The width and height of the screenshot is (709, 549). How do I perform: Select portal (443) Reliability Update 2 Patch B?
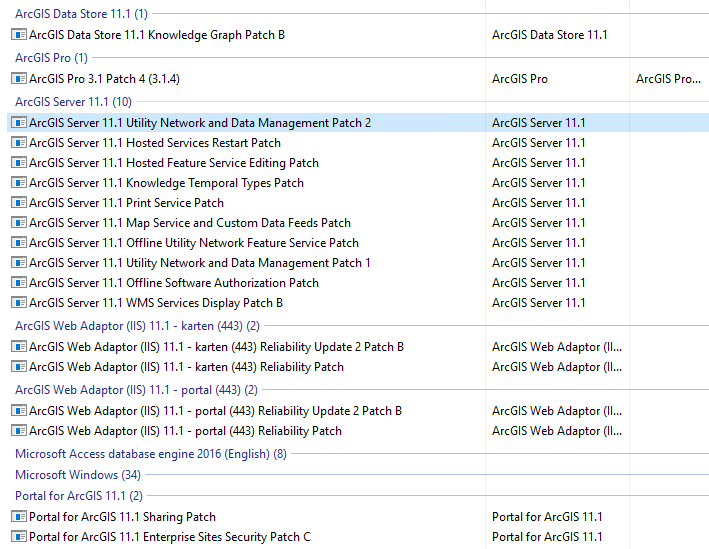click(x=215, y=411)
